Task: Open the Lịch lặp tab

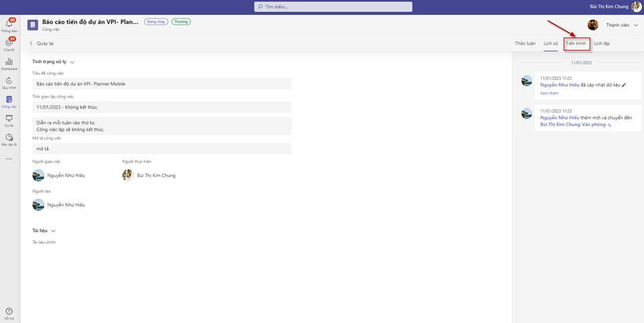Action: point(602,43)
